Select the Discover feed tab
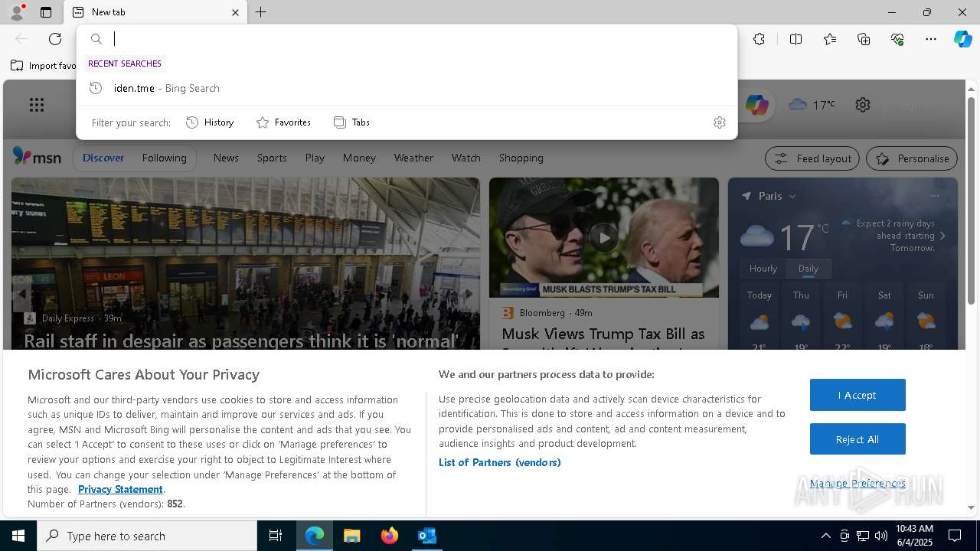Viewport: 980px width, 551px height. [103, 158]
